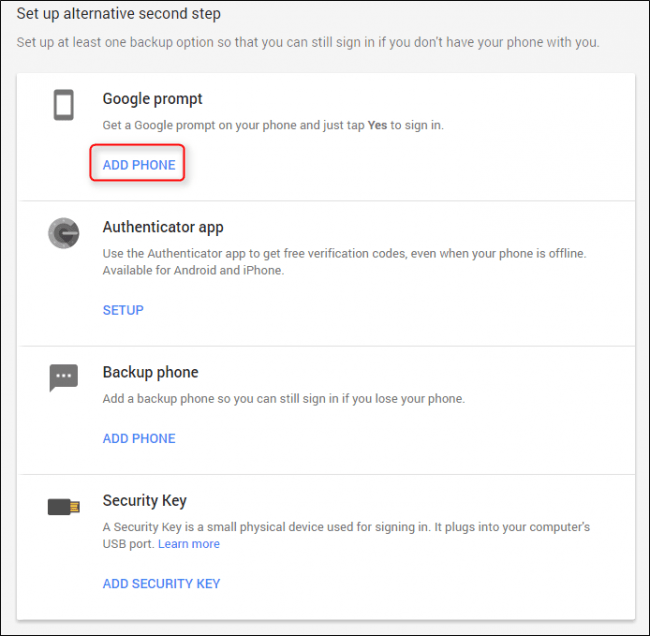Click the Google prompt phone icon
This screenshot has width=650, height=636.
click(63, 105)
